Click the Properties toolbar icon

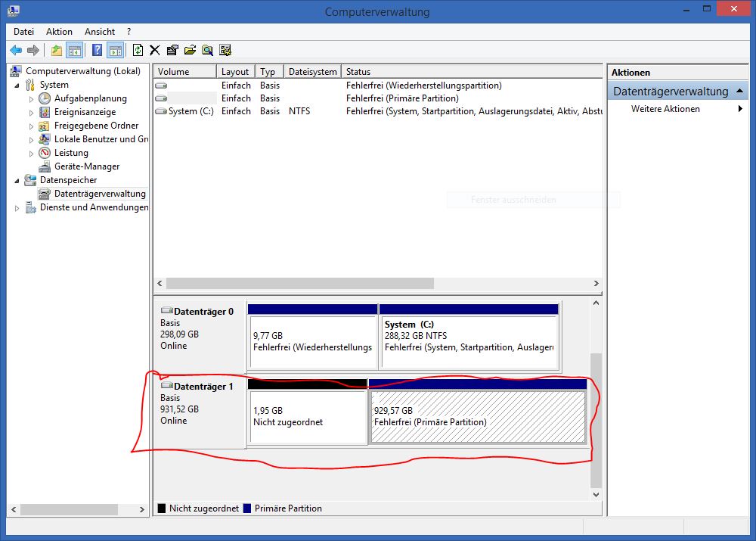pyautogui.click(x=172, y=50)
